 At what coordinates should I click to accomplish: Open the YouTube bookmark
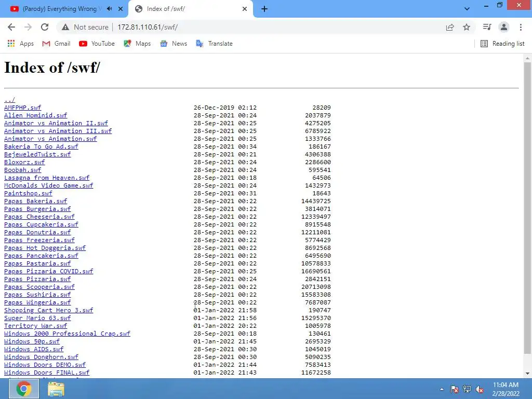(97, 44)
